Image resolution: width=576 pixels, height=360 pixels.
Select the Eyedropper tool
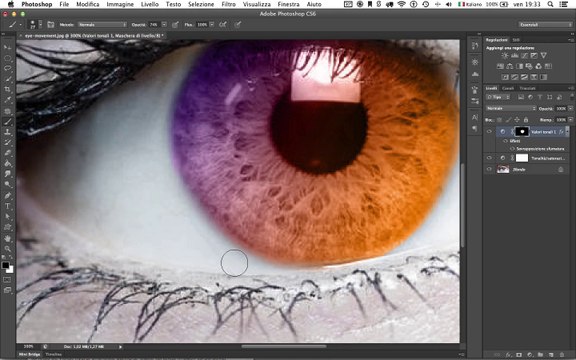click(7, 100)
